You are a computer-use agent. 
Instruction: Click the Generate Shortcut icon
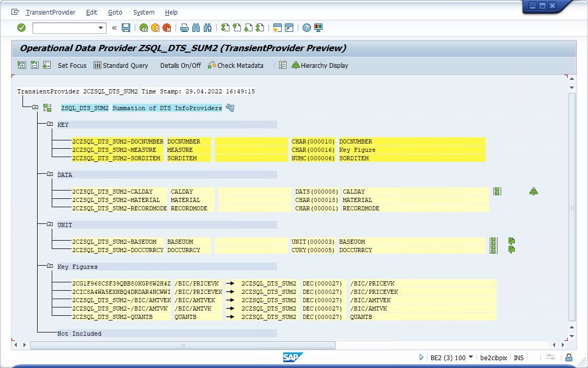[289, 28]
